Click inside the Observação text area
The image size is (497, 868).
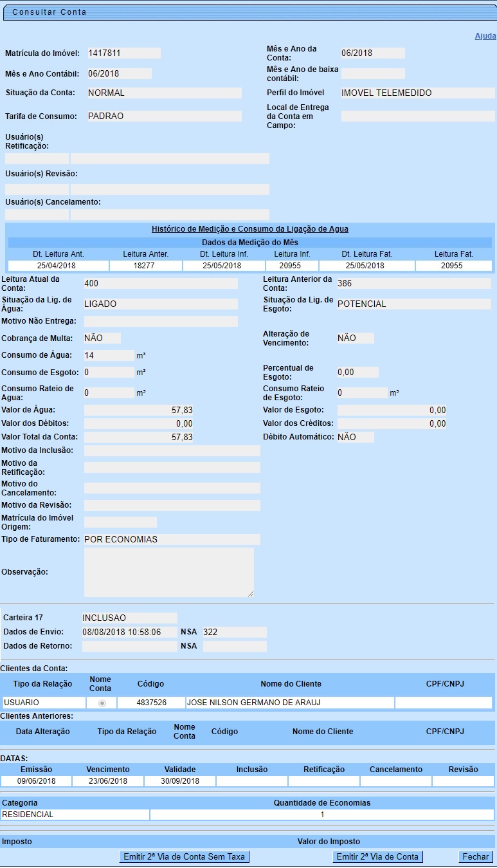[168, 572]
